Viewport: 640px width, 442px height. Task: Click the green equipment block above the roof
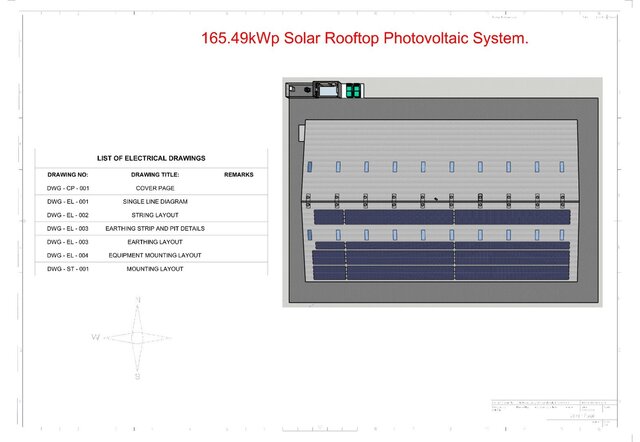coord(353,91)
